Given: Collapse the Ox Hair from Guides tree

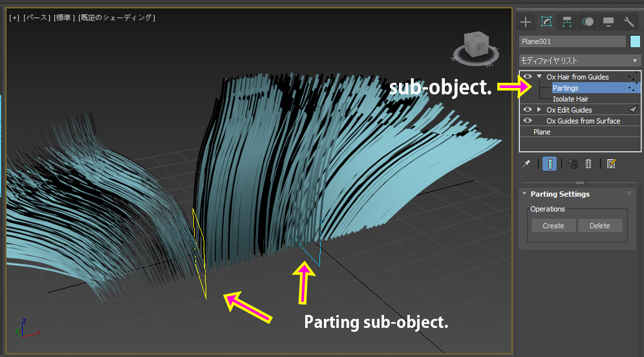Looking at the screenshot, I should 539,77.
